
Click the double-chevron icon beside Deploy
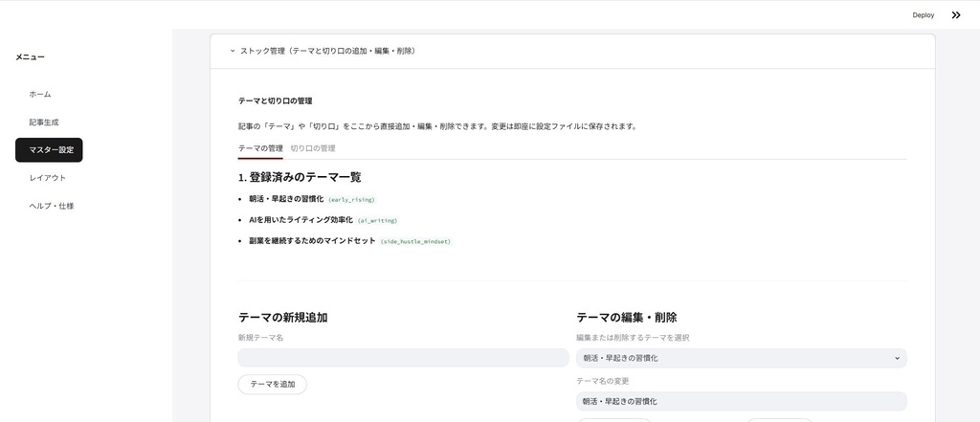click(956, 15)
